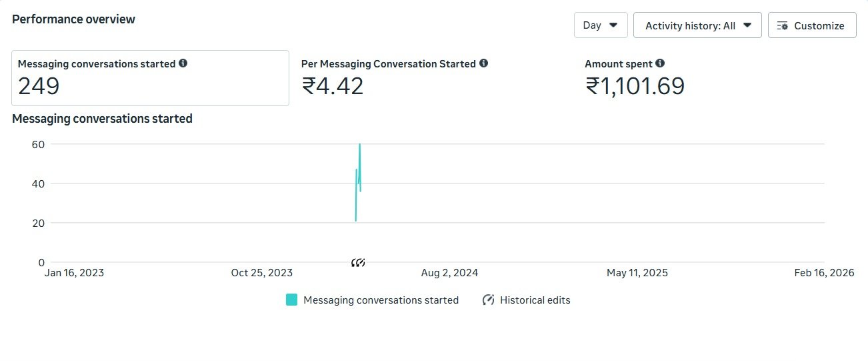The image size is (868, 361).
Task: Click the Performance overview heading
Action: click(73, 19)
